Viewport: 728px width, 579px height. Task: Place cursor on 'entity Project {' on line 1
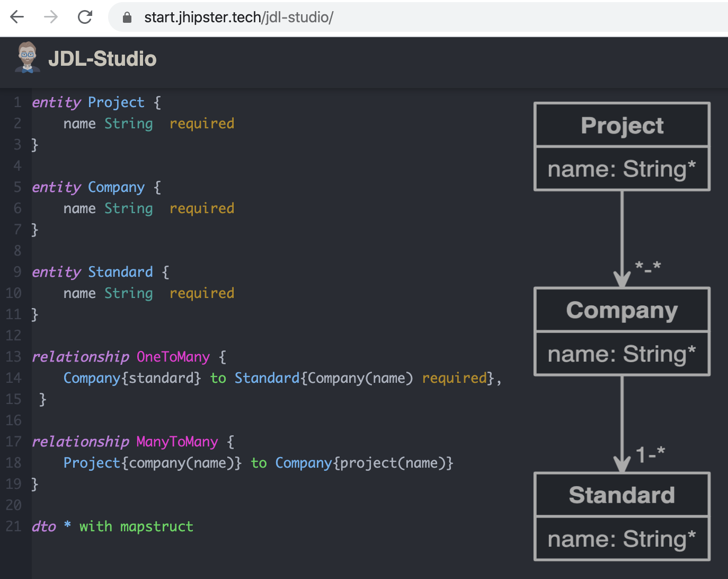(x=96, y=102)
